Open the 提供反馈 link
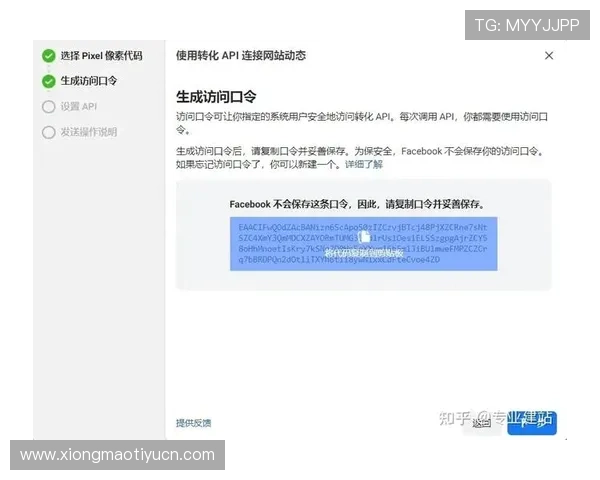 click(x=193, y=423)
